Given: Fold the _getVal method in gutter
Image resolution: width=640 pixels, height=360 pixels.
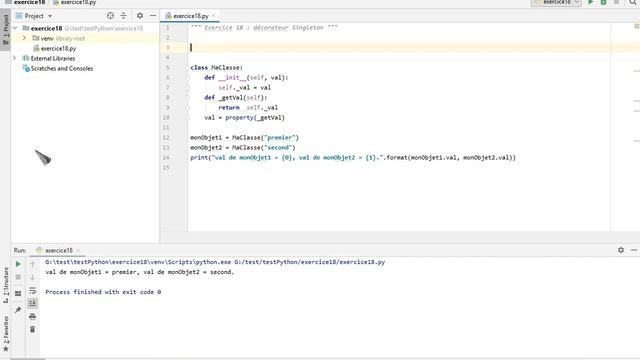Looking at the screenshot, I should click(x=188, y=97).
